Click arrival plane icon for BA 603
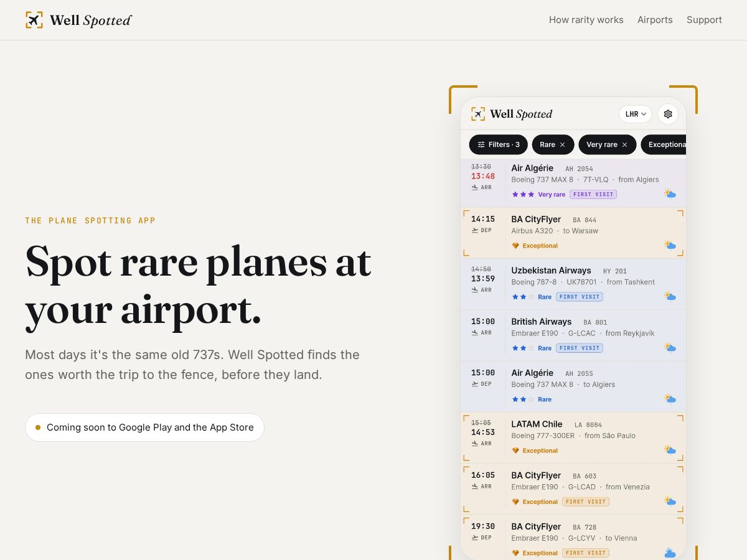The height and width of the screenshot is (560, 747). [475, 487]
